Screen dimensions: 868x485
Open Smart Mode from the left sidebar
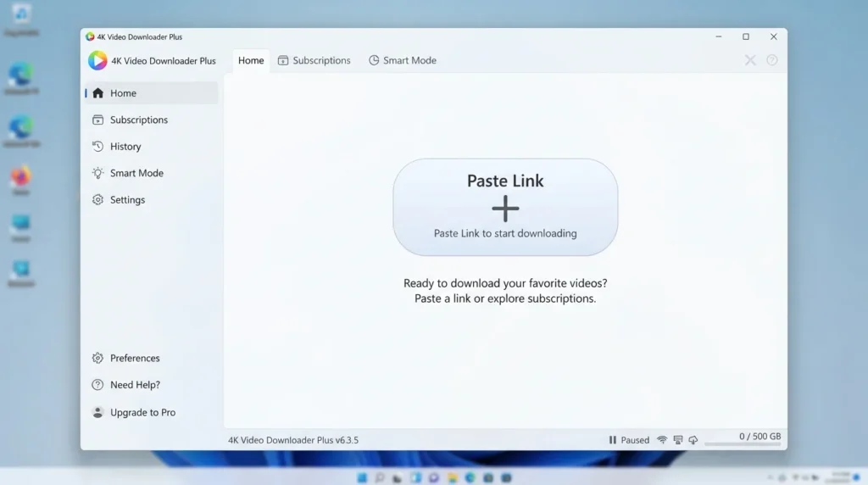[x=152, y=173]
